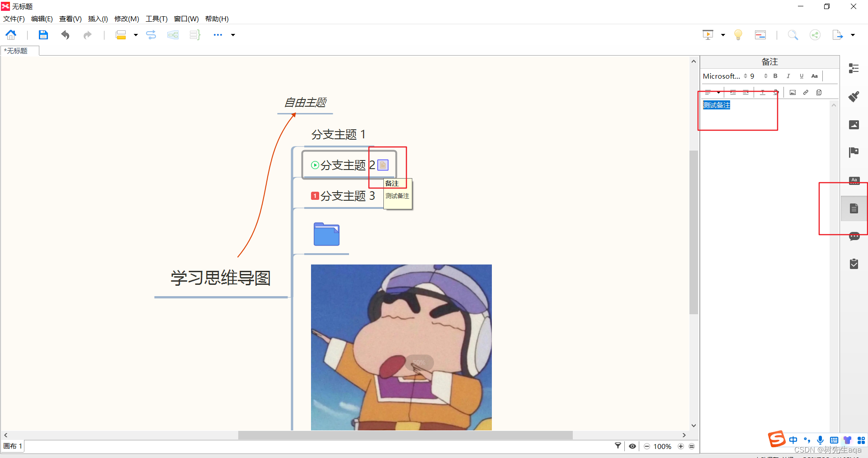Open the 帮助(H) menu
The width and height of the screenshot is (868, 458).
click(217, 19)
